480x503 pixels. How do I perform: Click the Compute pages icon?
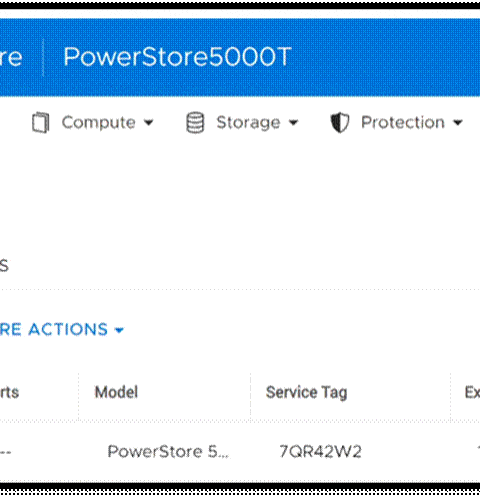pyautogui.click(x=41, y=123)
